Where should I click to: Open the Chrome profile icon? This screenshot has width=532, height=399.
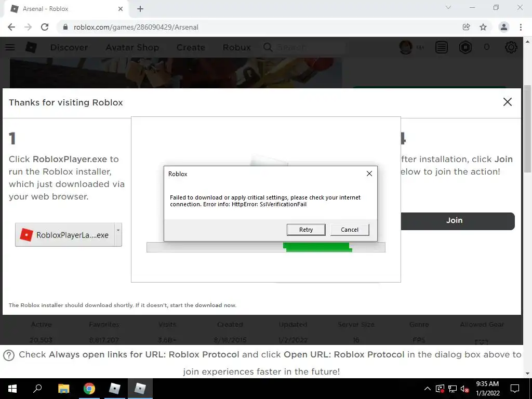coord(504,27)
